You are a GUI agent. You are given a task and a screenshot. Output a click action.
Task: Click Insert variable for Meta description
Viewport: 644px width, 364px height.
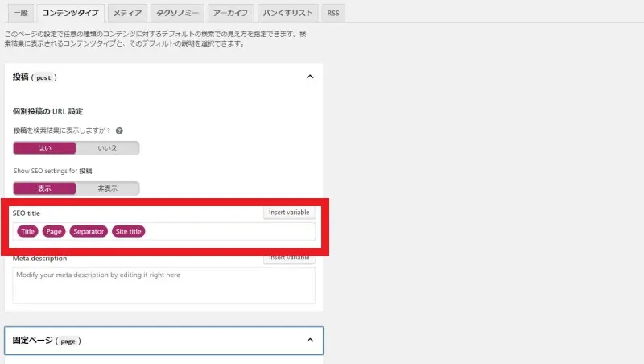[288, 258]
